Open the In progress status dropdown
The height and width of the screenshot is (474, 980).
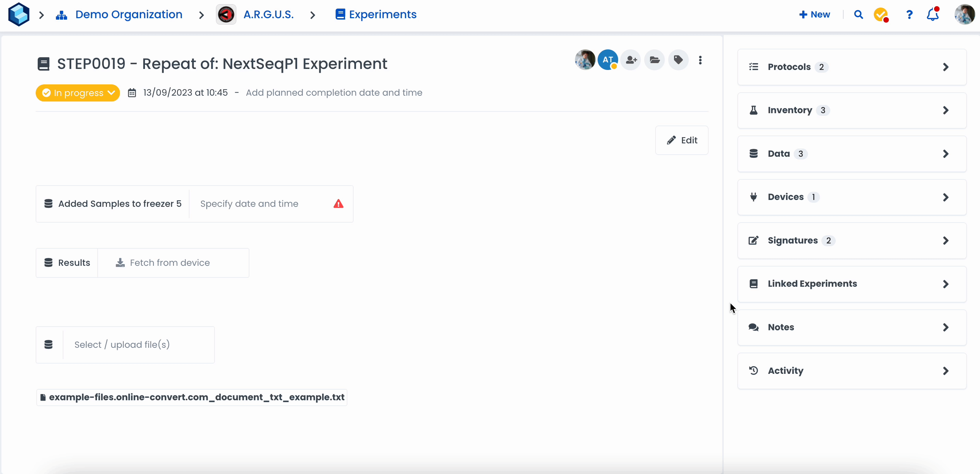(78, 93)
